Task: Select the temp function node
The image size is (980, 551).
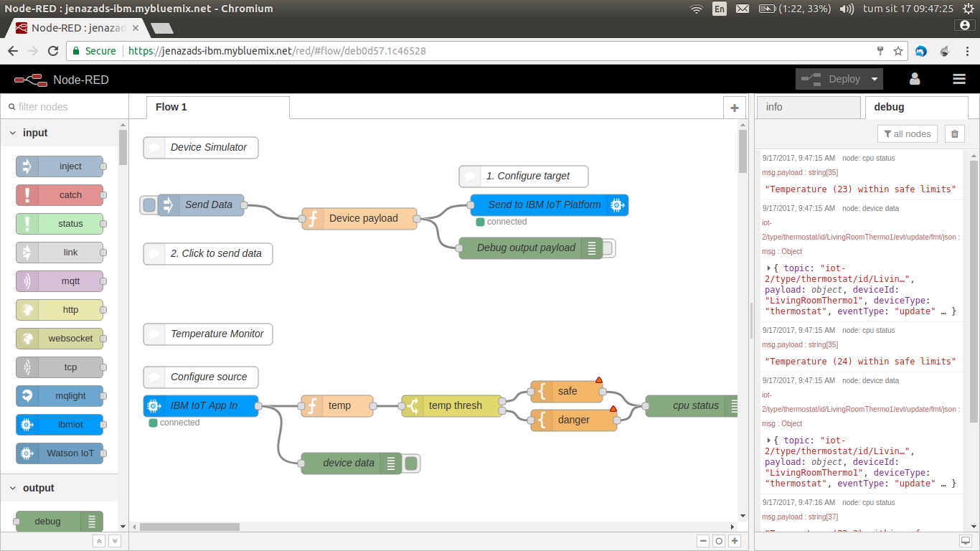Action: [x=337, y=406]
